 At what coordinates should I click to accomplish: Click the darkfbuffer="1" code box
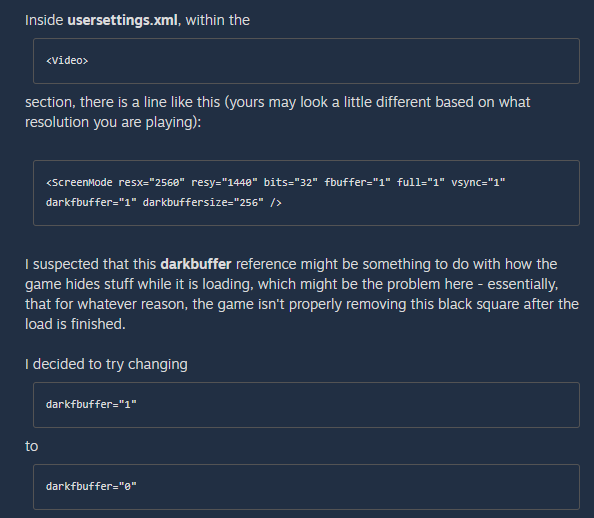(x=306, y=405)
